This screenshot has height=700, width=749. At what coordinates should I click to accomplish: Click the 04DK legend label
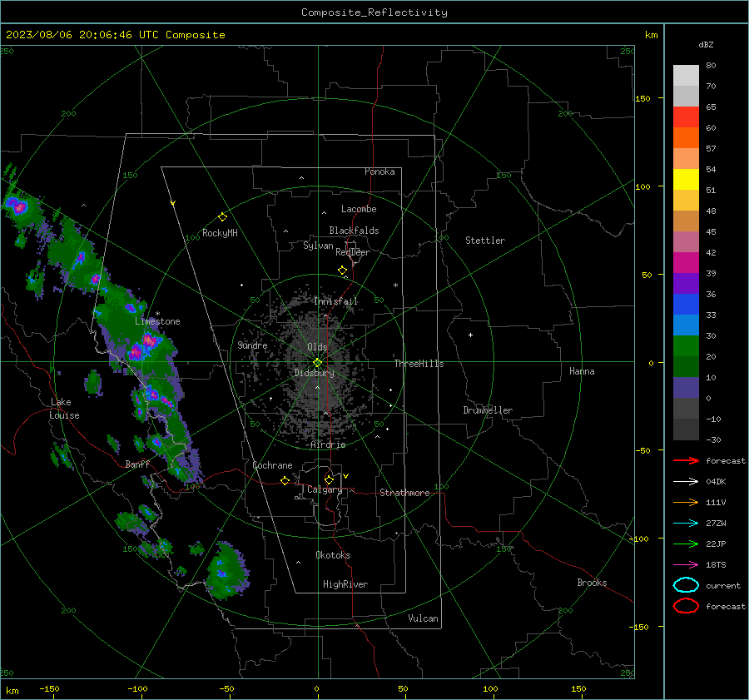(x=716, y=481)
